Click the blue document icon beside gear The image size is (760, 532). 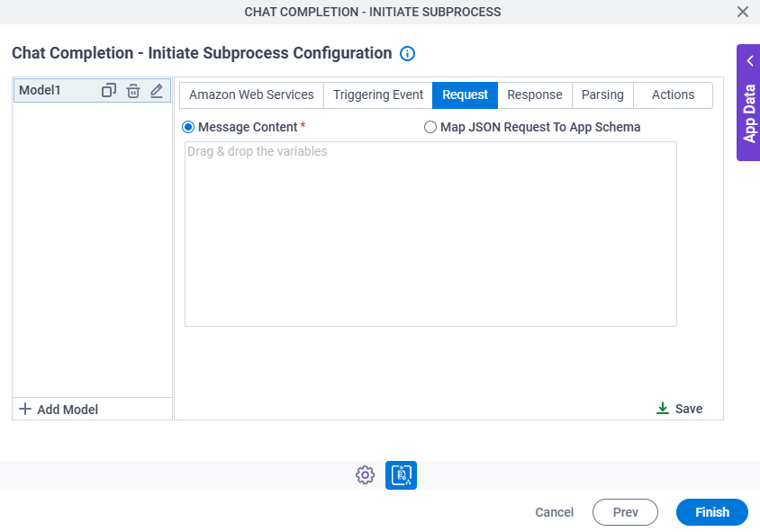coord(401,474)
